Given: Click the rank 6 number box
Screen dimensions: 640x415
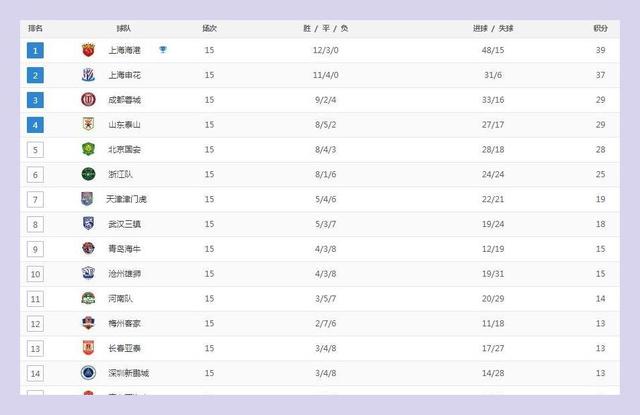Looking at the screenshot, I should (35, 175).
